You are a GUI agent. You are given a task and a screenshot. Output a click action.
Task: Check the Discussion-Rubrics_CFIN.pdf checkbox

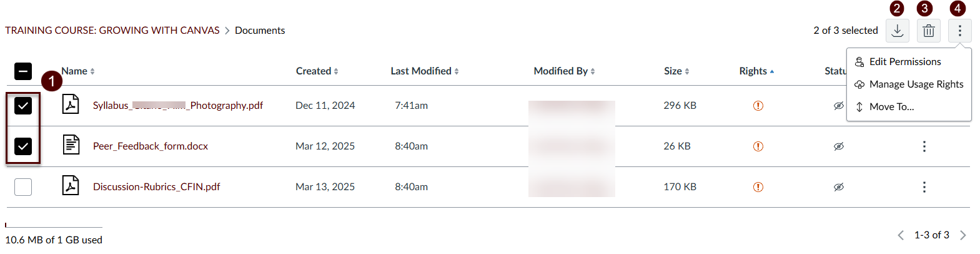pos(23,187)
